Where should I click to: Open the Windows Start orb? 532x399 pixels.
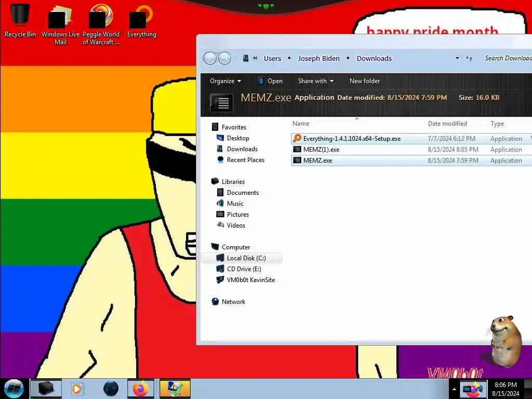[x=14, y=389]
